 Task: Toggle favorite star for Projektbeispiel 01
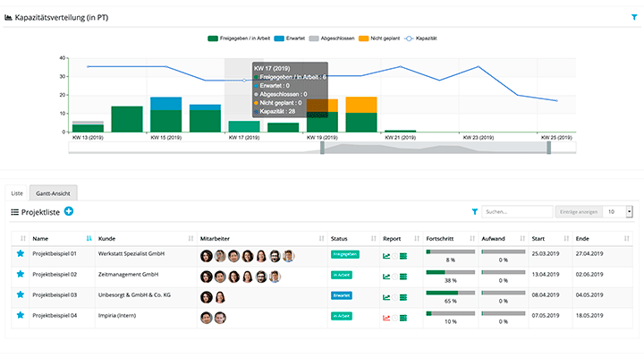pyautogui.click(x=20, y=255)
